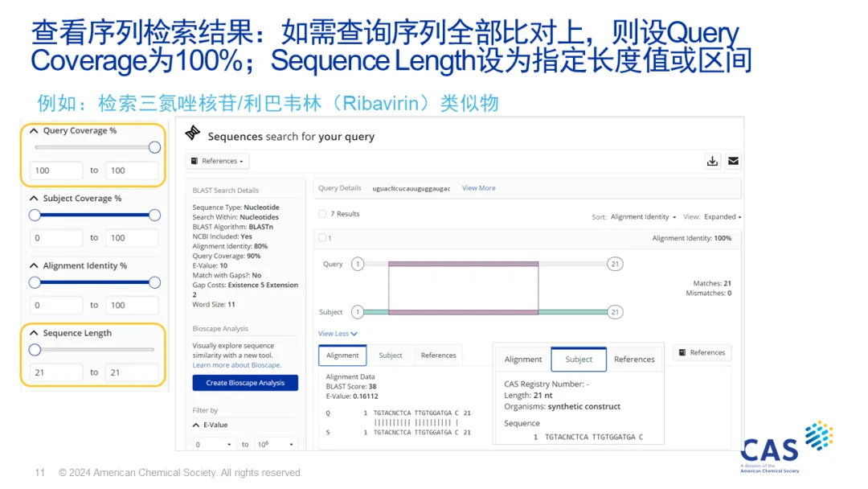The height and width of the screenshot is (489, 868).
Task: Click the pink query alignment bar
Action: point(464,264)
